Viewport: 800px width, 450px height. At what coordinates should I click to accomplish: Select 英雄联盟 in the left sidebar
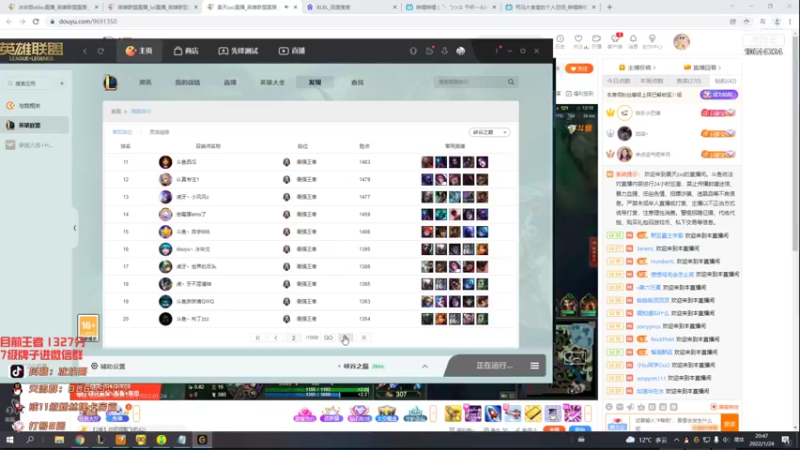pyautogui.click(x=34, y=125)
